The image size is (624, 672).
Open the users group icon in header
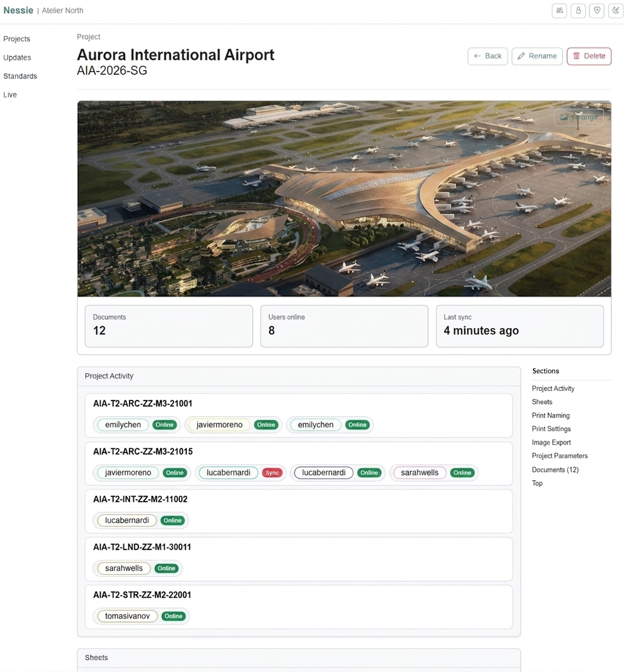point(559,11)
